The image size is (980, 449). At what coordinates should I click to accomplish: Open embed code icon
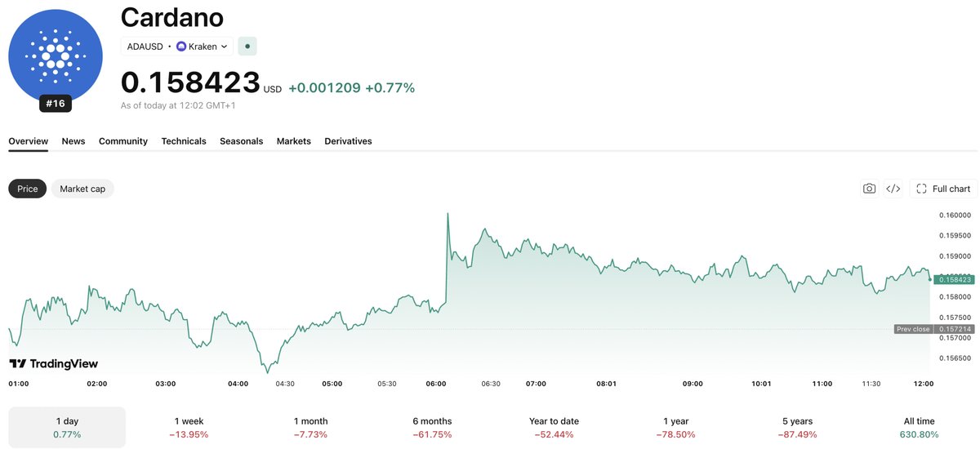click(893, 189)
